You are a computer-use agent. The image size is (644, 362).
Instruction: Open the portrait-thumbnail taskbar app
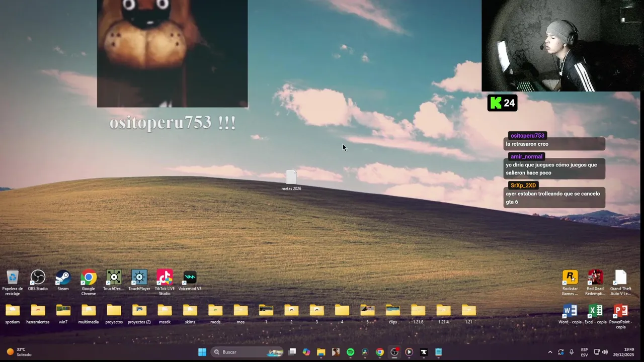tap(336, 352)
